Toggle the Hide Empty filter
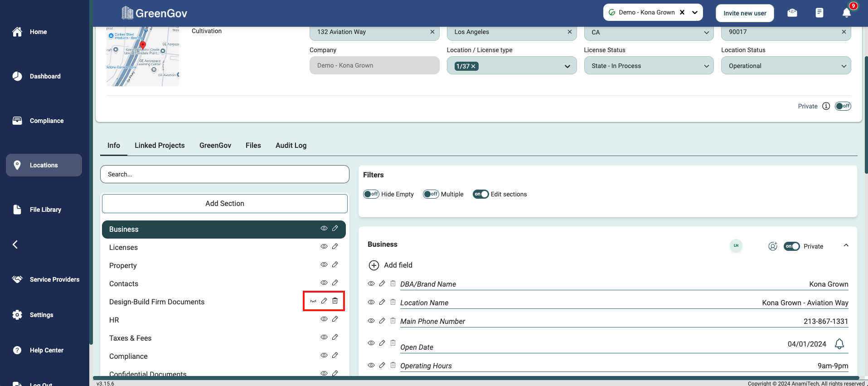868x386 pixels. click(371, 194)
